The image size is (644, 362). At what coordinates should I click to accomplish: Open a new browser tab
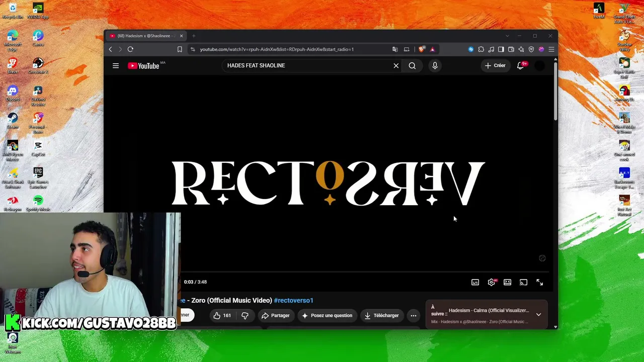click(194, 36)
